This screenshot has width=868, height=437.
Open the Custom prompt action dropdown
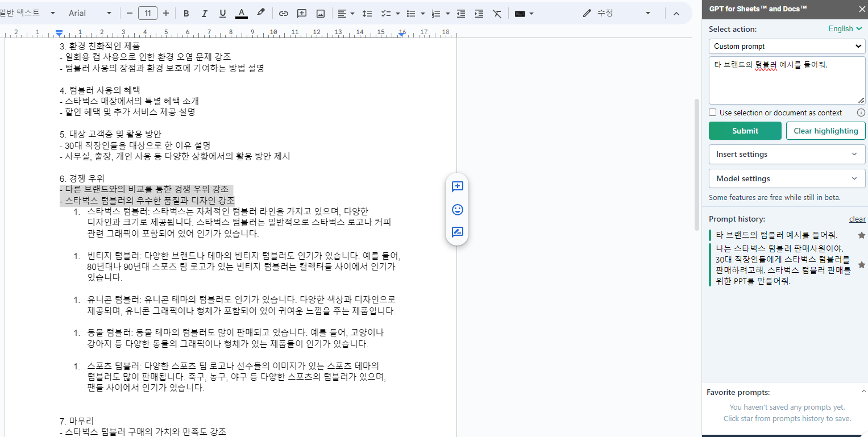click(787, 46)
